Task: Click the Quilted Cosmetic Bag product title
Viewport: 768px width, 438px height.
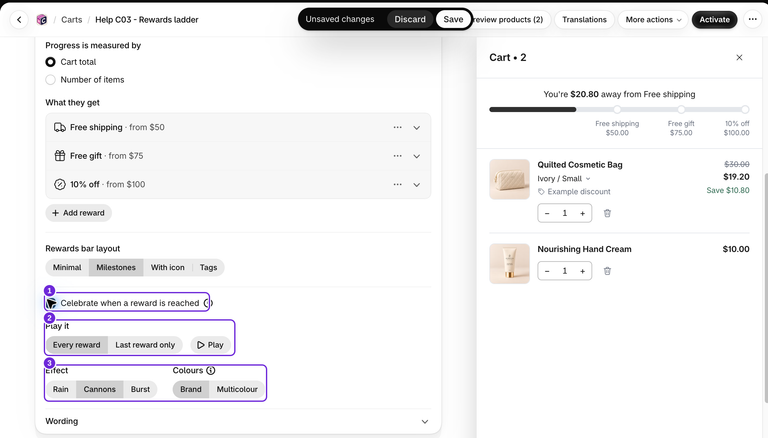Action: 580,165
